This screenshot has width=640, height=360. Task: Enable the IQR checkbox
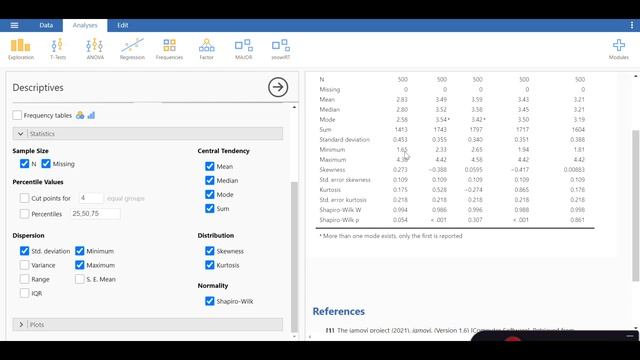coord(24,293)
